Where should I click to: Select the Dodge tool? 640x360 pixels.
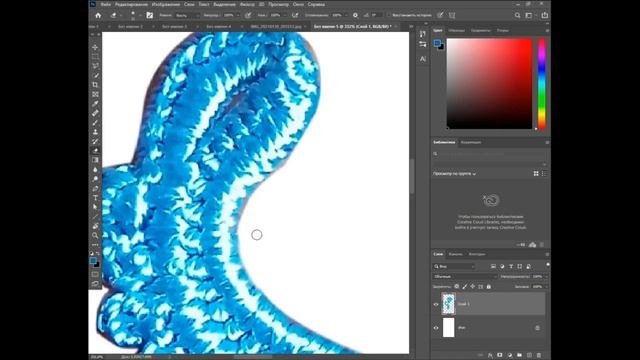click(95, 179)
